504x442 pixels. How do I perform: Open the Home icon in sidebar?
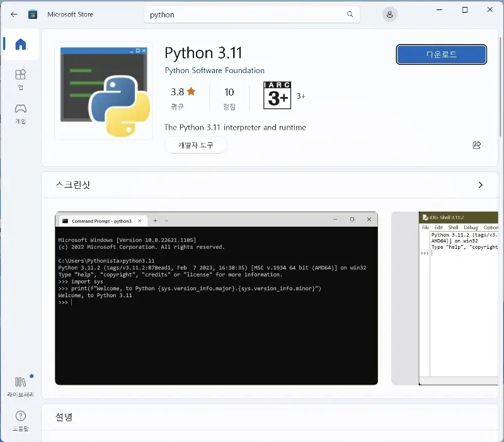pyautogui.click(x=21, y=44)
